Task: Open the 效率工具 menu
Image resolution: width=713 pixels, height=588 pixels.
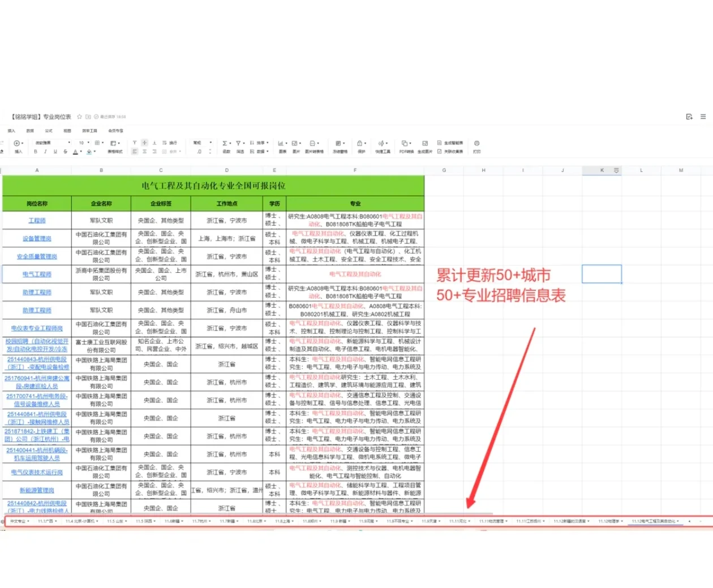Action: tap(89, 131)
